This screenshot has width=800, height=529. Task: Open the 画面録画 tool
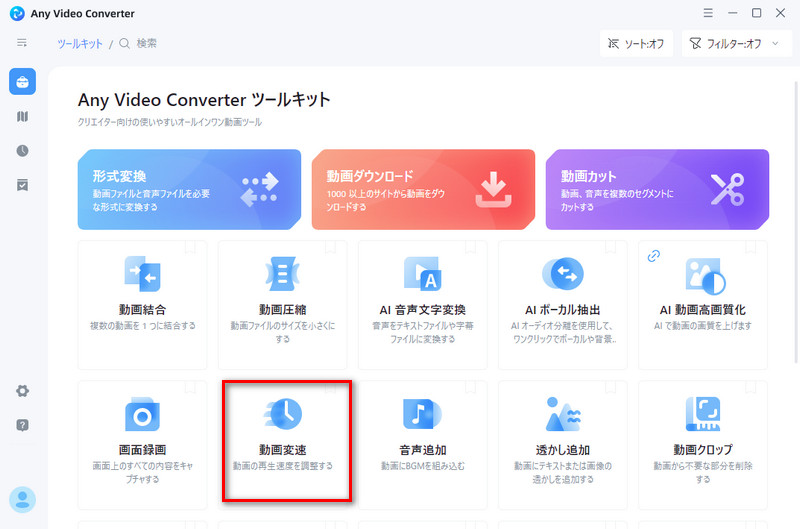142,445
